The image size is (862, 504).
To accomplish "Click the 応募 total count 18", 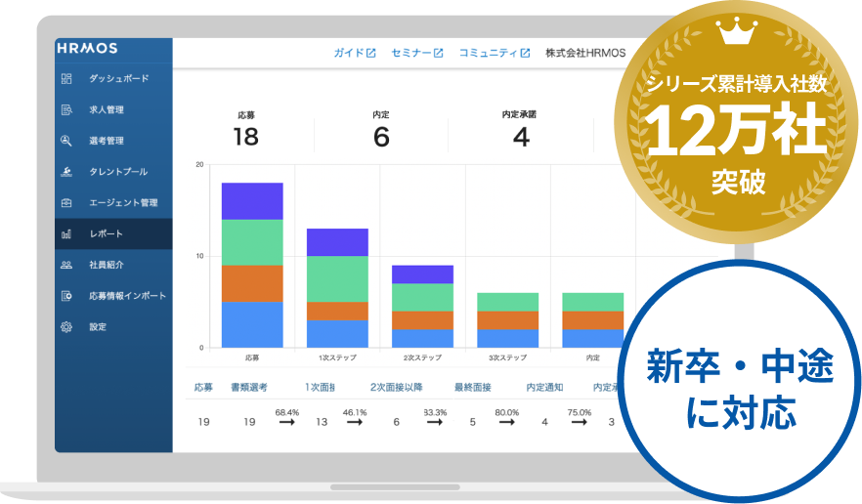I will coord(245,138).
